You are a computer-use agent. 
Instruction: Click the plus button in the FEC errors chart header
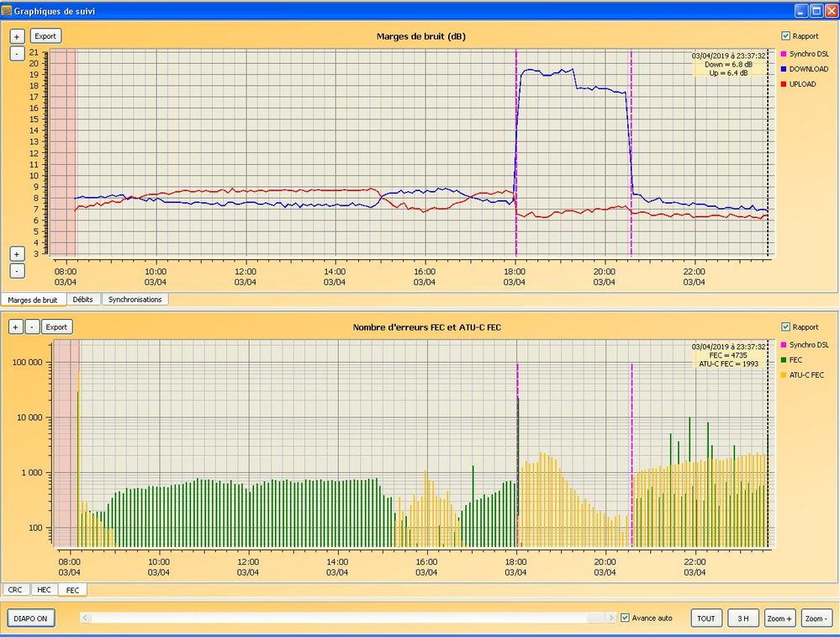(x=17, y=326)
